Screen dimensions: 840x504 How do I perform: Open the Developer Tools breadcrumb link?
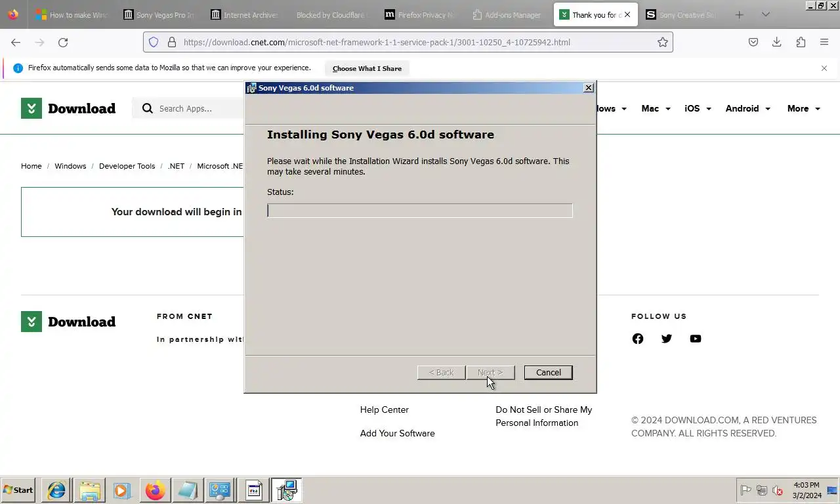pyautogui.click(x=127, y=166)
